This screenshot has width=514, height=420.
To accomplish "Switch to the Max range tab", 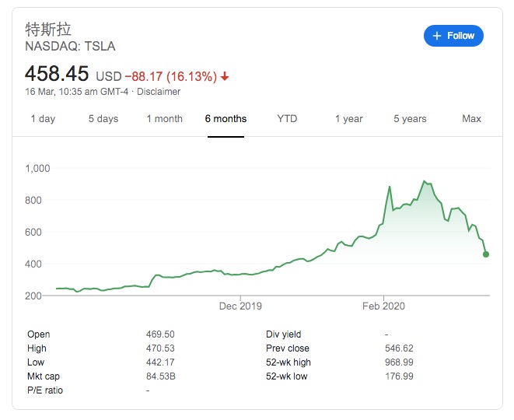I will point(471,119).
